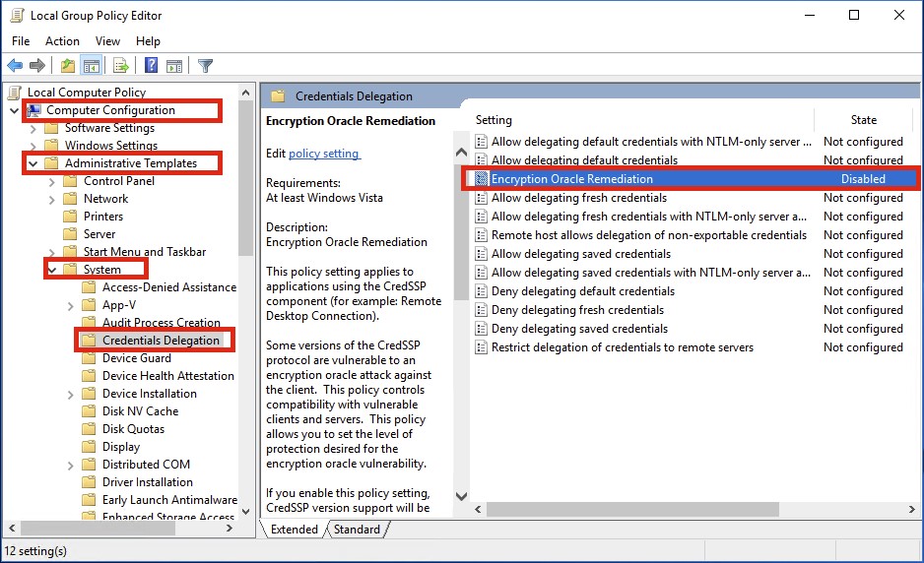Select Allow delegating saved credentials with NTLM-only server
Image resolution: width=924 pixels, height=563 pixels.
650,273
